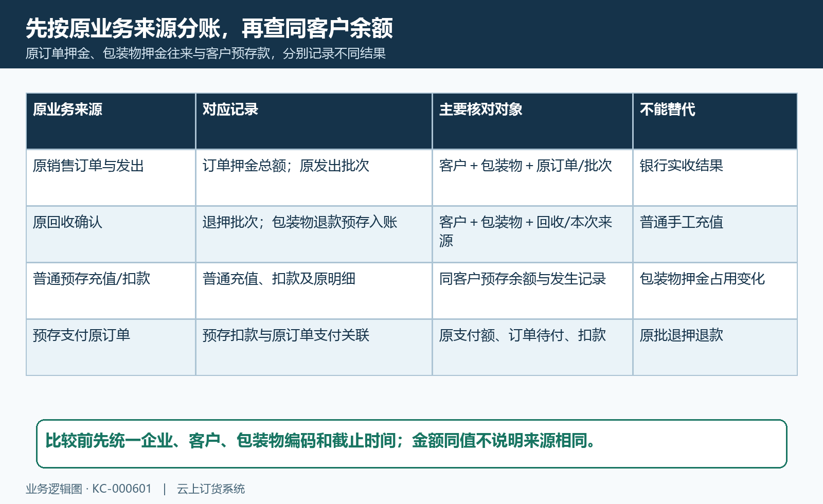
Task: Select the cell 原支付额、订单待付、扣款
Action: pyautogui.click(x=532, y=347)
